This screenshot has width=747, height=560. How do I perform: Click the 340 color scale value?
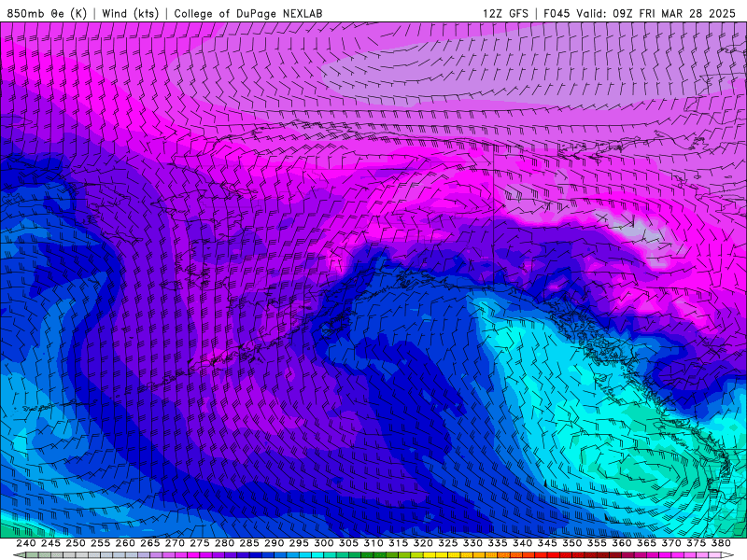click(x=522, y=543)
